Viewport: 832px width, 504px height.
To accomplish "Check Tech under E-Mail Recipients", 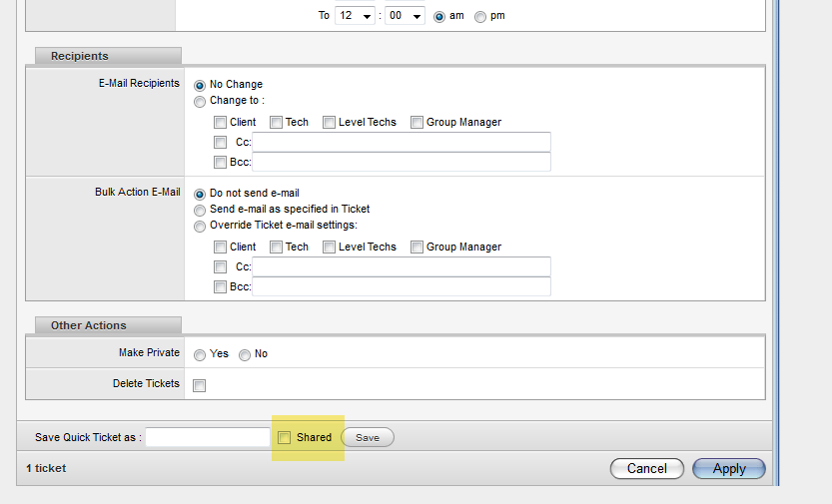I will point(276,123).
